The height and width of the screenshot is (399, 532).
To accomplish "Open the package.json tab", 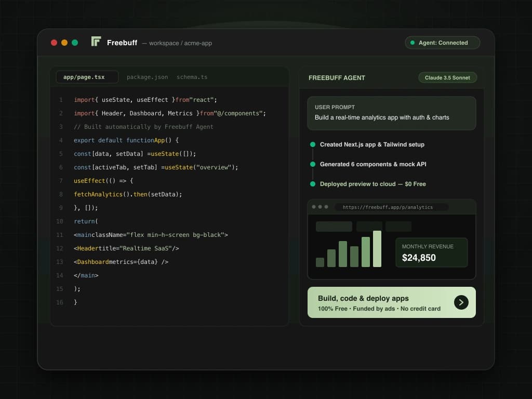I will coord(147,77).
